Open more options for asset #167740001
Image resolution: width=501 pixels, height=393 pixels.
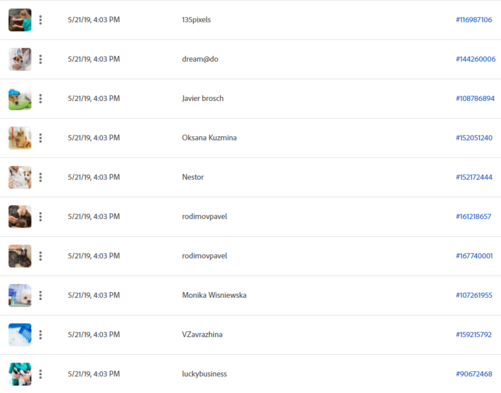click(x=40, y=256)
